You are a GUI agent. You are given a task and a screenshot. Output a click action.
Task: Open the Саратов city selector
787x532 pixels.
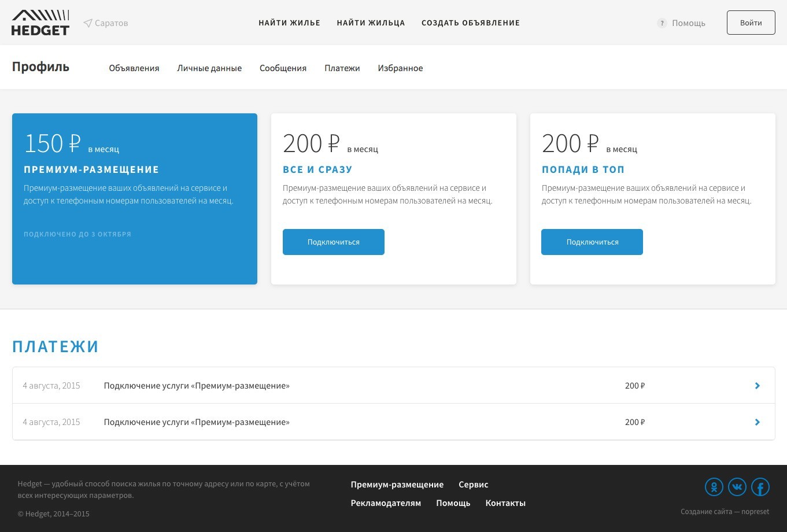coord(111,23)
